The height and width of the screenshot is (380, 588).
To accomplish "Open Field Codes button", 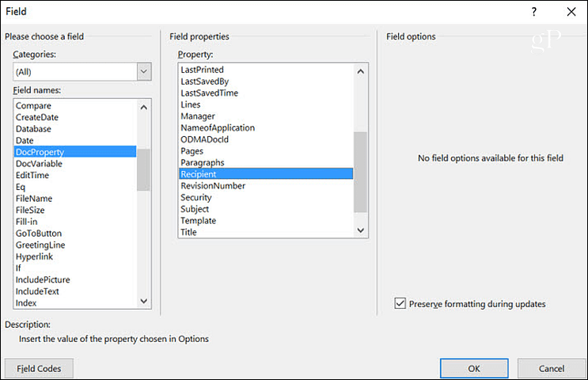I will (39, 368).
